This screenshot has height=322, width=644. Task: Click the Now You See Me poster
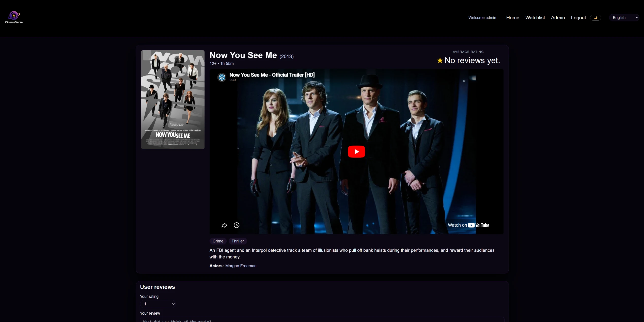[173, 100]
